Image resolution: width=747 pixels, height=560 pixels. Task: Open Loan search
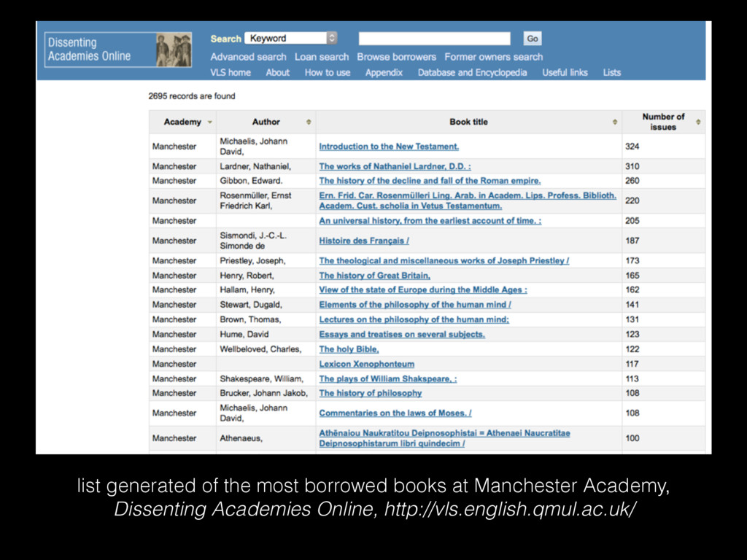tap(322, 57)
